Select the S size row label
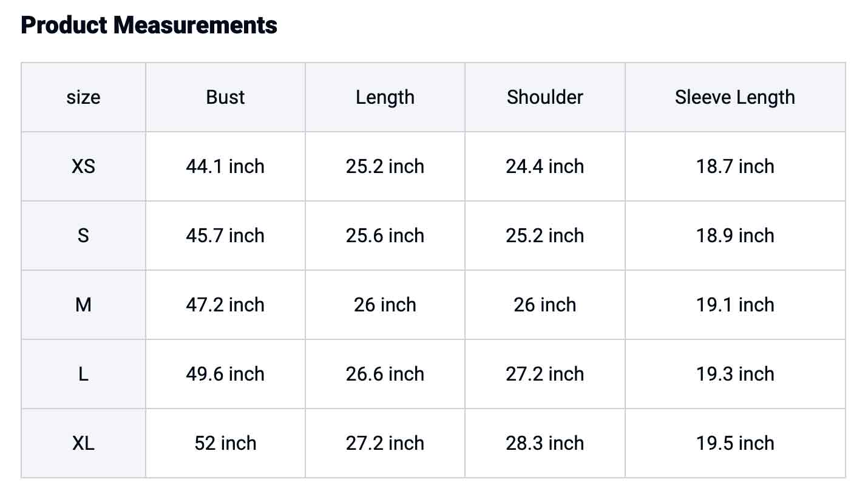Image resolution: width=868 pixels, height=499 pixels. pyautogui.click(x=84, y=236)
